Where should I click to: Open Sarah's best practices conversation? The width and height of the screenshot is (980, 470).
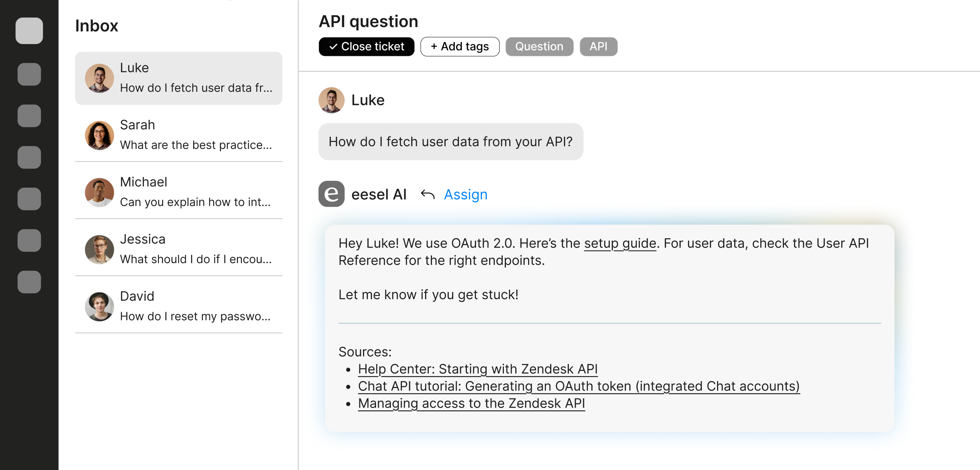[196, 135]
